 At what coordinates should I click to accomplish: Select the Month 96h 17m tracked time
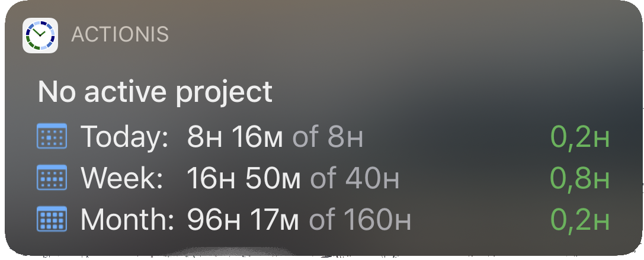click(243, 219)
